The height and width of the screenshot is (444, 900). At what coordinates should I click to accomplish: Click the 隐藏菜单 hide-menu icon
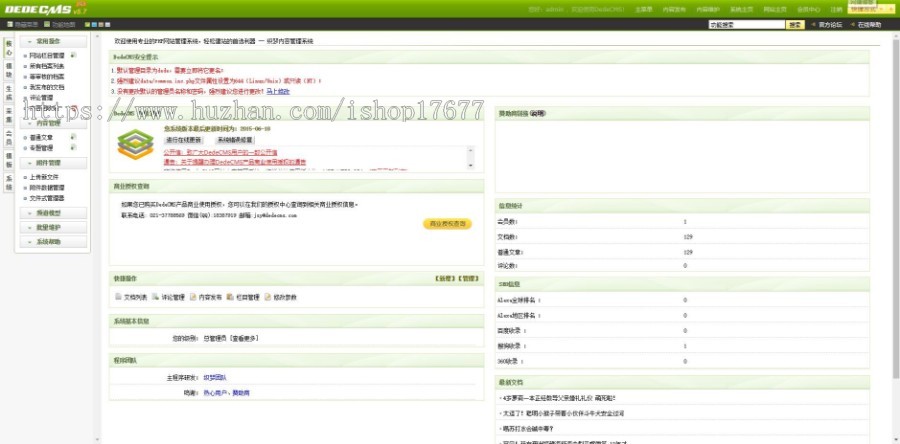[x=10, y=25]
